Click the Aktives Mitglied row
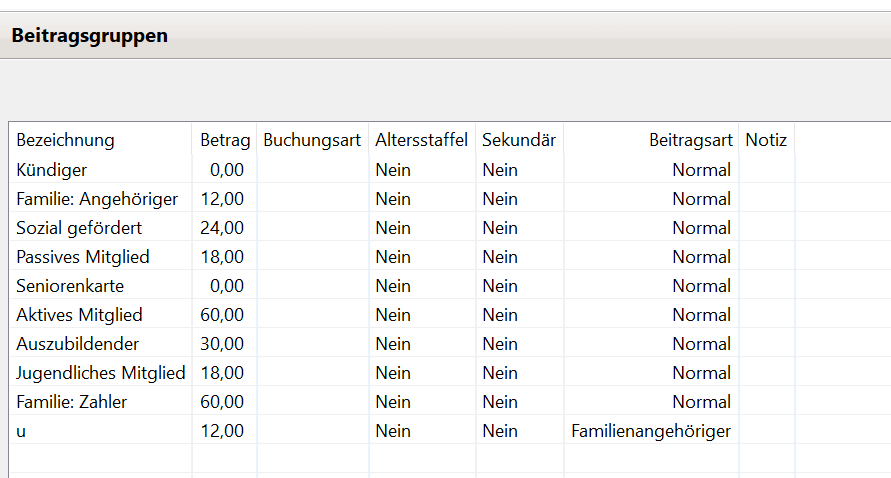Image resolution: width=891 pixels, height=478 pixels. click(x=79, y=315)
